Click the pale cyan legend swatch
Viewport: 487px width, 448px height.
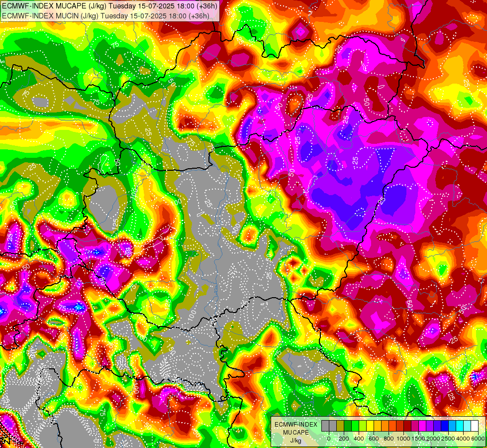pos(468,426)
